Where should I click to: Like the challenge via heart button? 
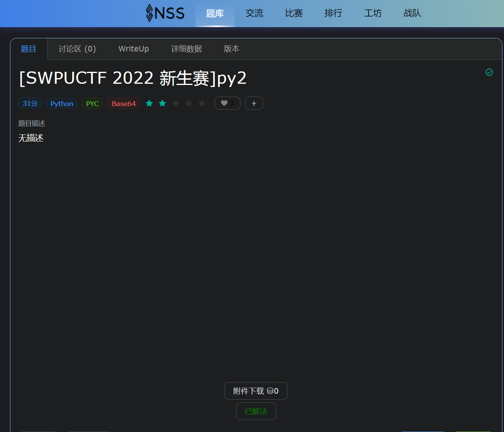point(227,103)
